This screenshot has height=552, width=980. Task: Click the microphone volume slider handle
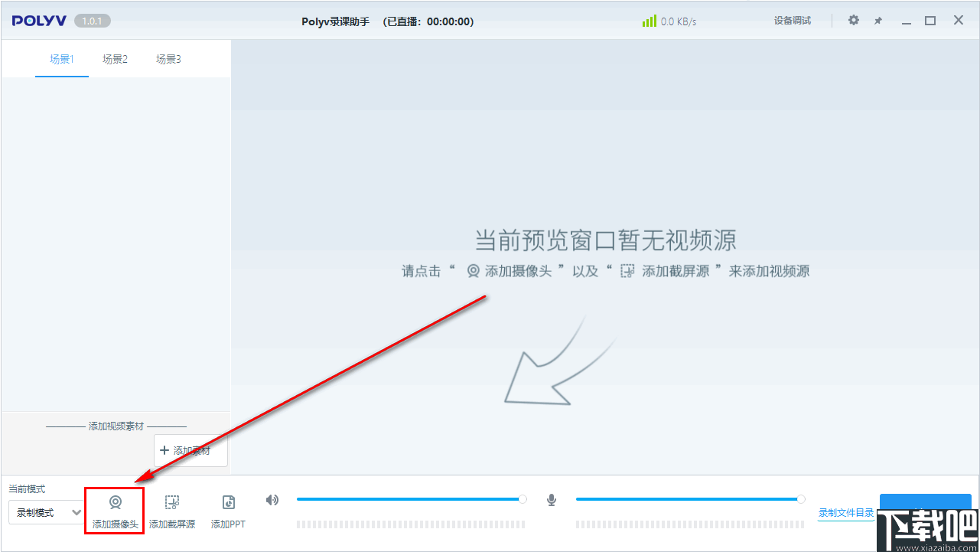[802, 498]
